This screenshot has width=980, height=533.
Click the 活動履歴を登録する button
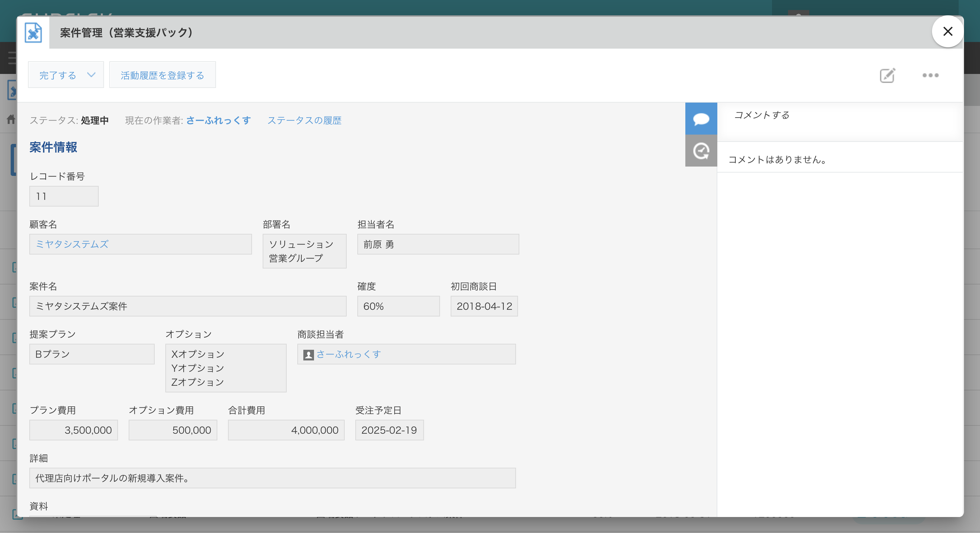(162, 75)
